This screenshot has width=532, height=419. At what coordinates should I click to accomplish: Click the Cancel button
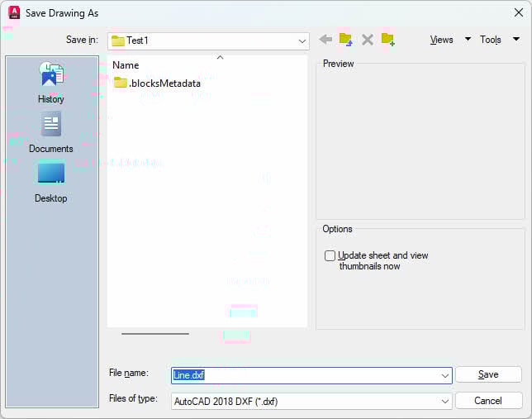(488, 401)
